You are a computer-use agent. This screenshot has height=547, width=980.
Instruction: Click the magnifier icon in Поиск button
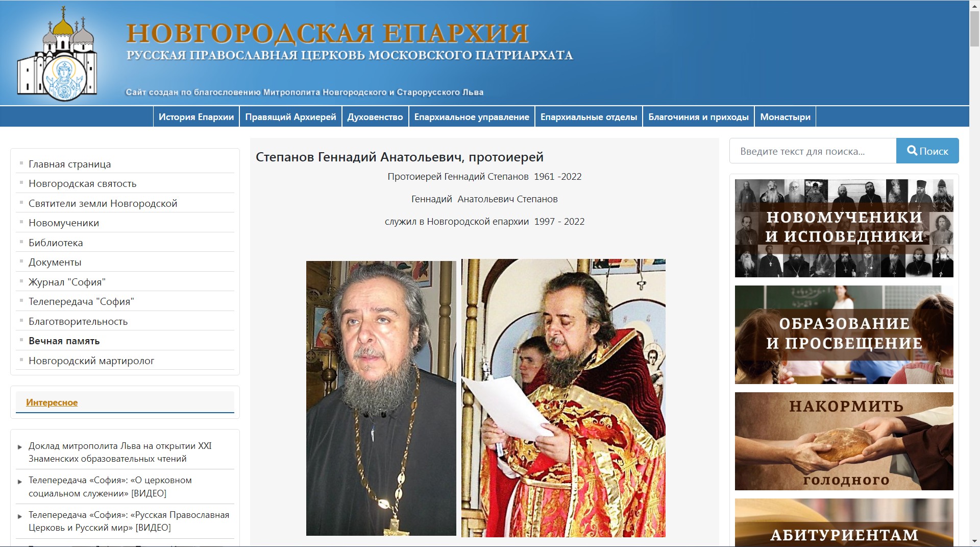[912, 151]
